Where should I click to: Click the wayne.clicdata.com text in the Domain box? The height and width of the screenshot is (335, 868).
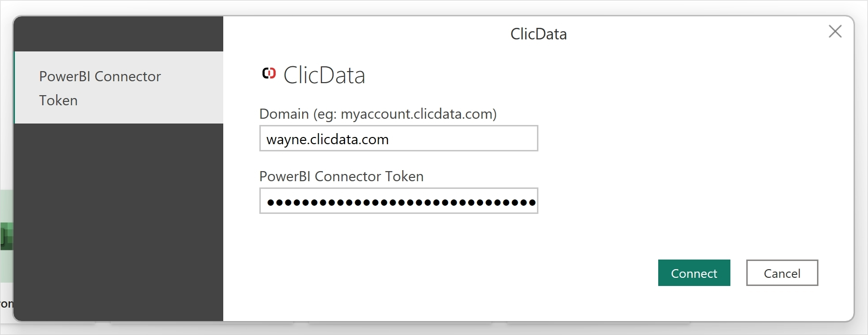(327, 139)
